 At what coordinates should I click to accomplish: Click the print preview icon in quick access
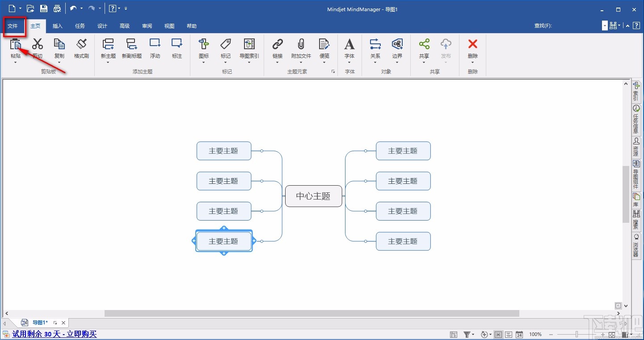click(57, 8)
